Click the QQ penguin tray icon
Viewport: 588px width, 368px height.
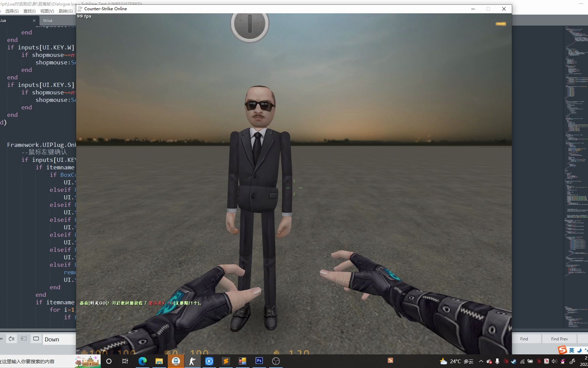pyautogui.click(x=563, y=361)
